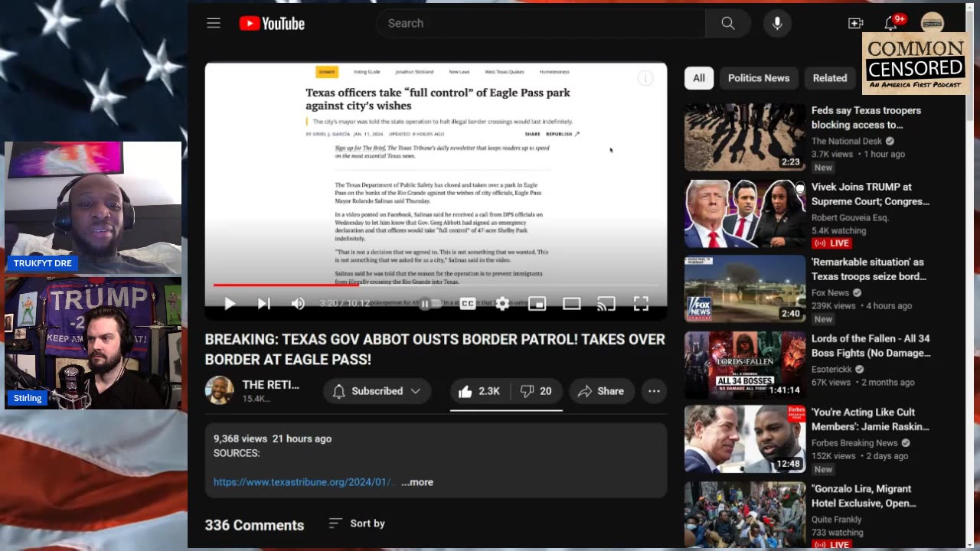
Task: Click Robert Gouveia Esq. channel name
Action: click(x=849, y=217)
